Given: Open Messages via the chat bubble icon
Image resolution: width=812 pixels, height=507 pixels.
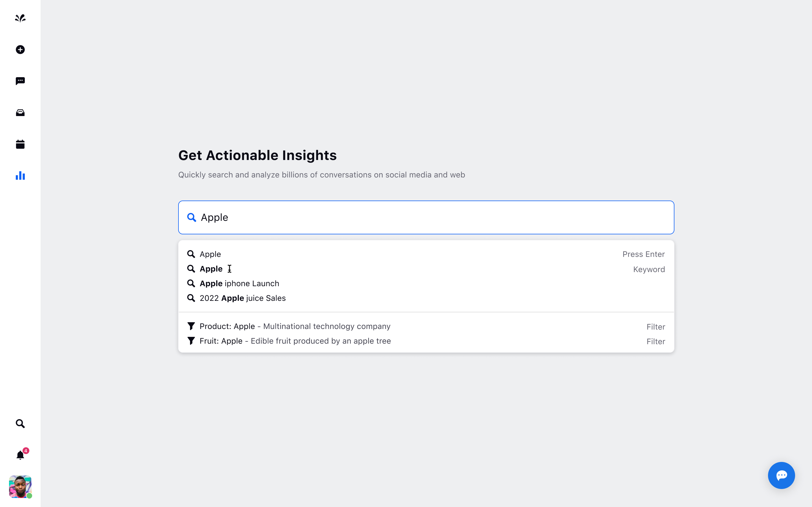Looking at the screenshot, I should 20,81.
